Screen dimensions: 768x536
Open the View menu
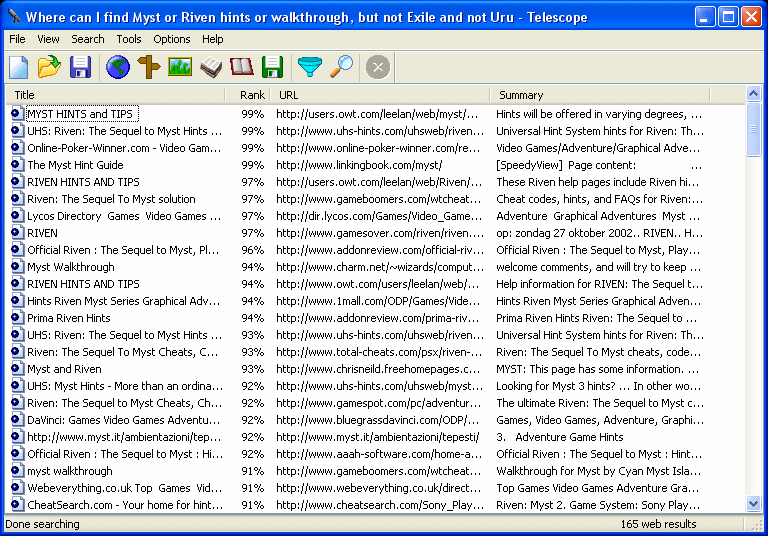tap(48, 39)
